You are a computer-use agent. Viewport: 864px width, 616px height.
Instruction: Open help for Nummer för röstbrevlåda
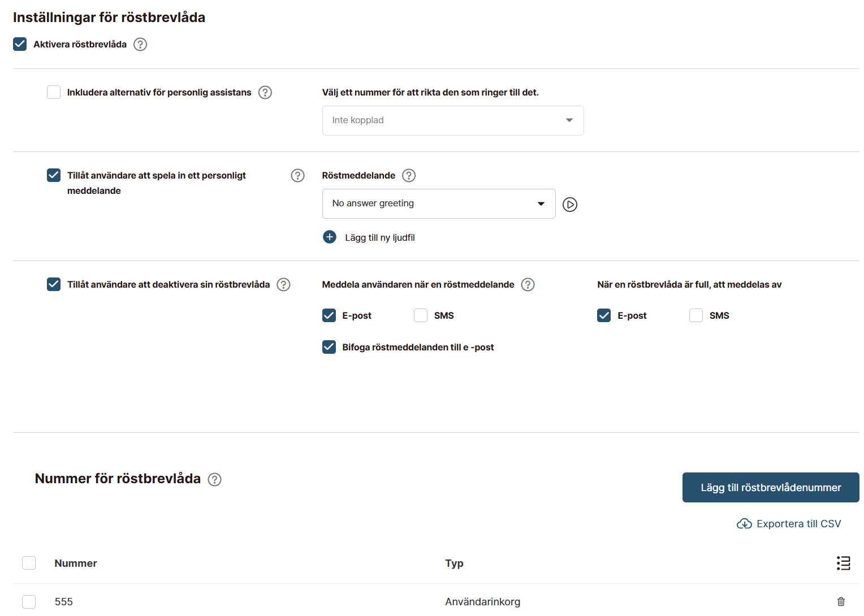point(215,480)
